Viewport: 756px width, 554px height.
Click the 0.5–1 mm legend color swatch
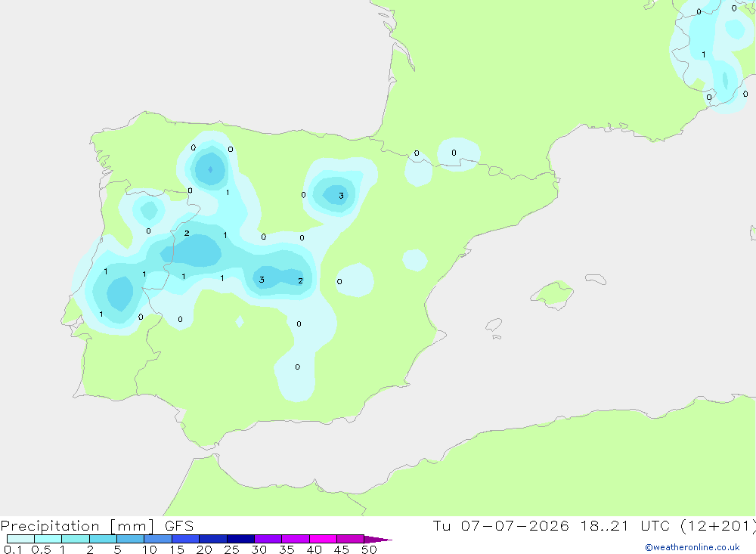pyautogui.click(x=48, y=539)
